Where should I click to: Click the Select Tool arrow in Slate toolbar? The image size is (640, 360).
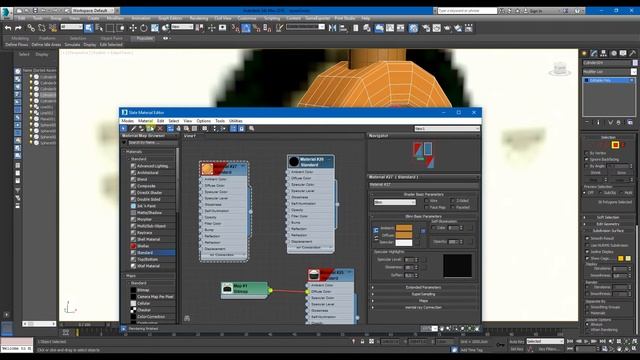click(124, 129)
